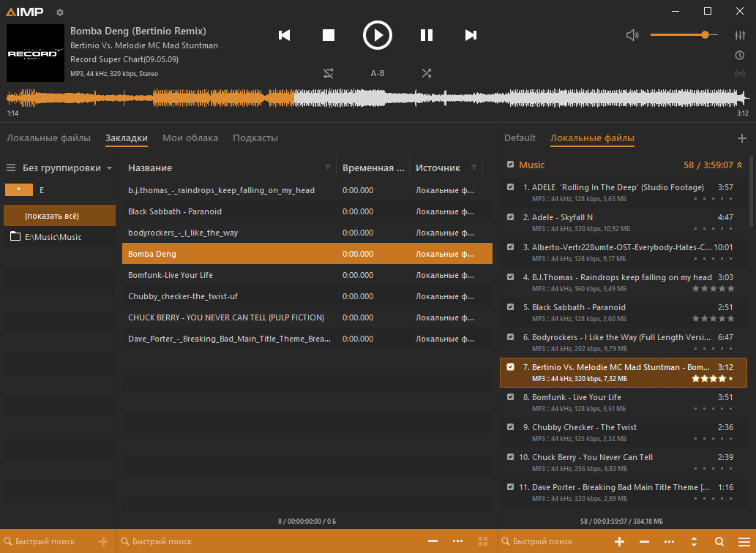
Task: Open the Подкасты tab
Action: (x=255, y=138)
